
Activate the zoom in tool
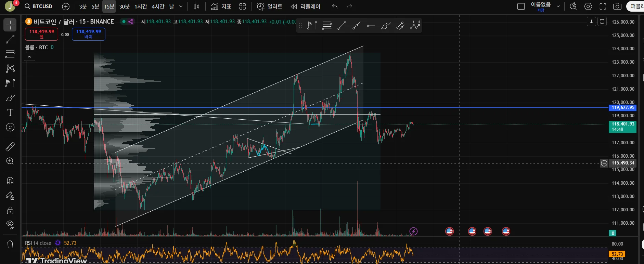pos(10,161)
